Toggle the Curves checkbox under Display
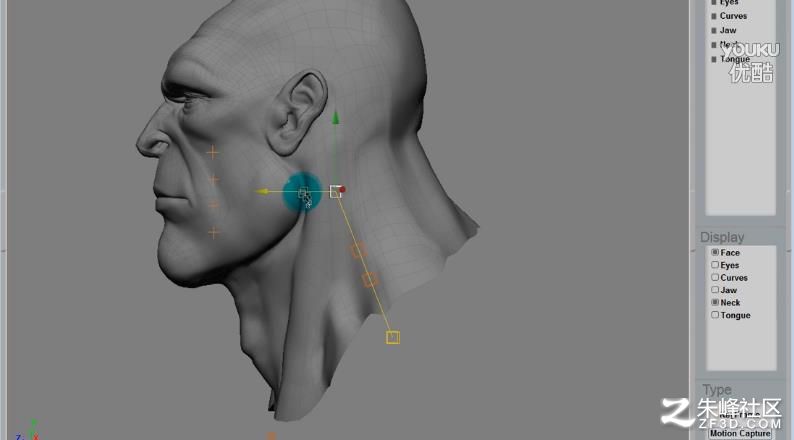 pyautogui.click(x=715, y=277)
